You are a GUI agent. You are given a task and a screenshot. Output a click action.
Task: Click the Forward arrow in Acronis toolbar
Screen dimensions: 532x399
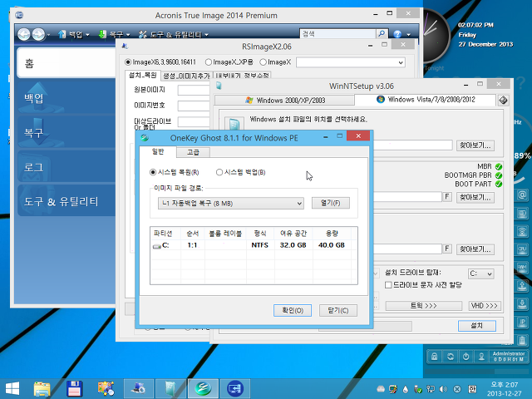click(38, 34)
